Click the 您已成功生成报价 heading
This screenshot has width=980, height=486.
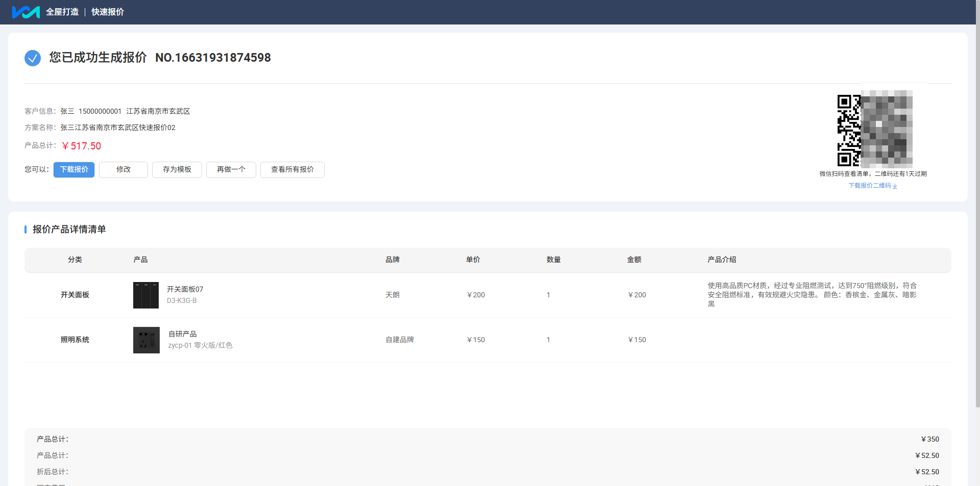(x=98, y=58)
